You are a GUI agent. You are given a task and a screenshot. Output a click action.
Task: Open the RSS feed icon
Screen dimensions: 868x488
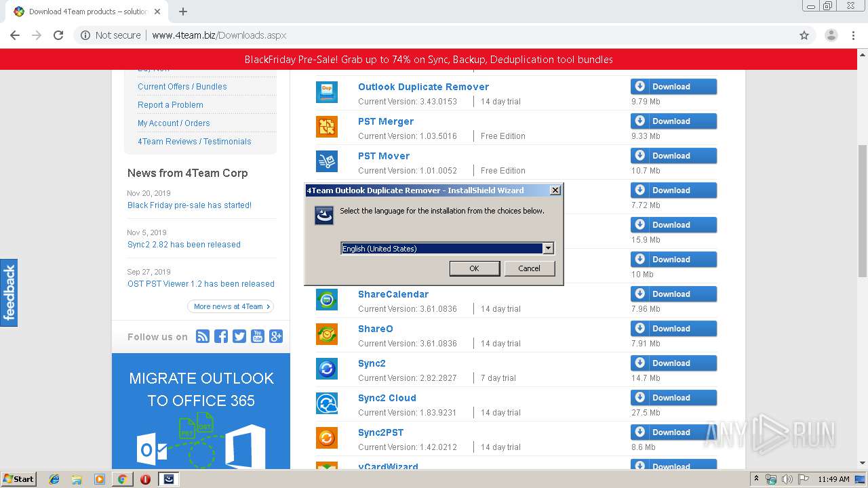[203, 336]
